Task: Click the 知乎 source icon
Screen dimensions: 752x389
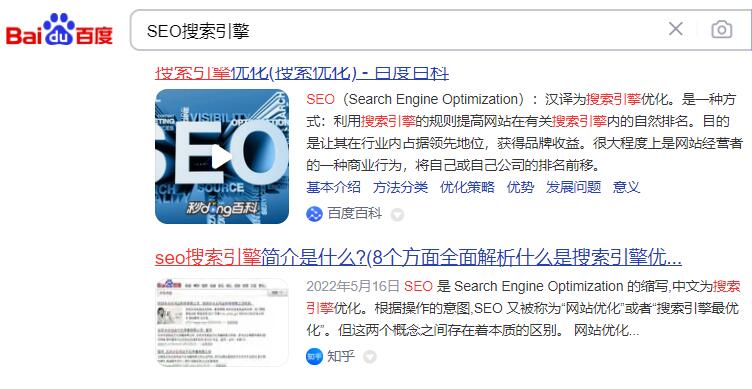Action: pyautogui.click(x=314, y=356)
